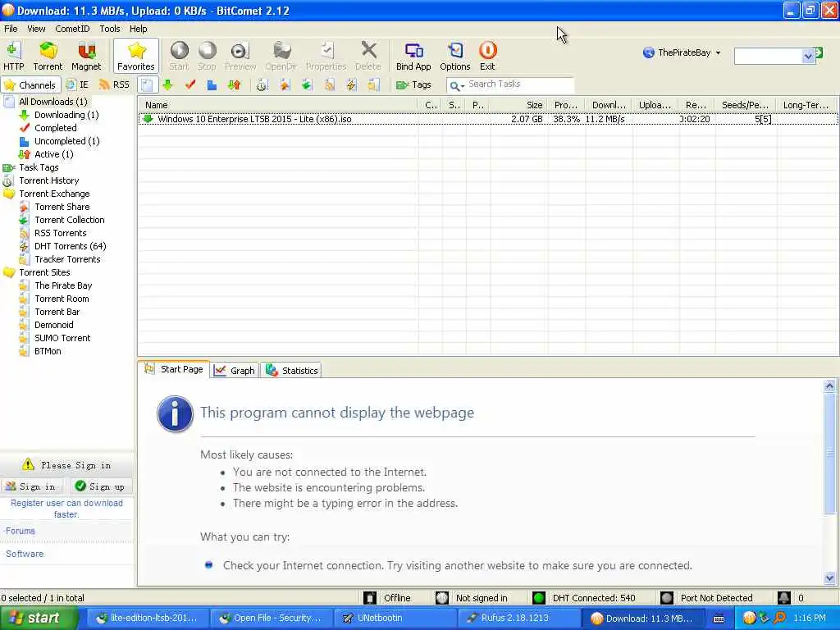Viewport: 840px width, 630px height.
Task: Switch to the IE sidebar tab
Action: pos(77,84)
